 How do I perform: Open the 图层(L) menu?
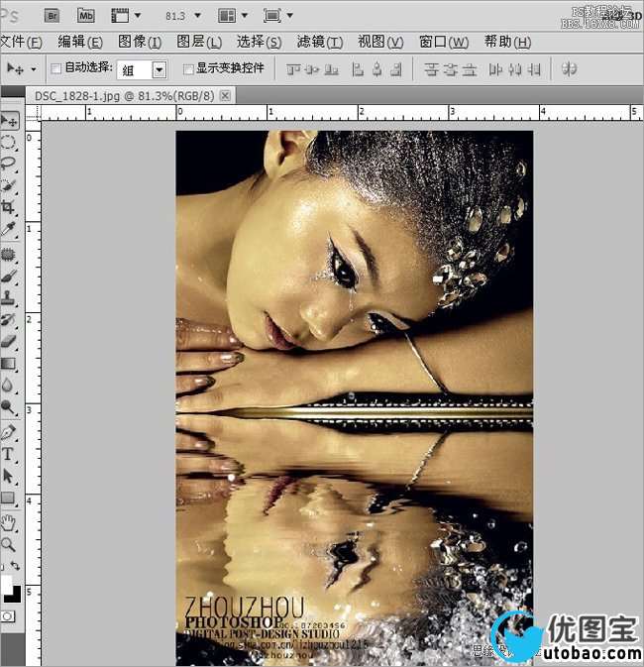(x=199, y=42)
